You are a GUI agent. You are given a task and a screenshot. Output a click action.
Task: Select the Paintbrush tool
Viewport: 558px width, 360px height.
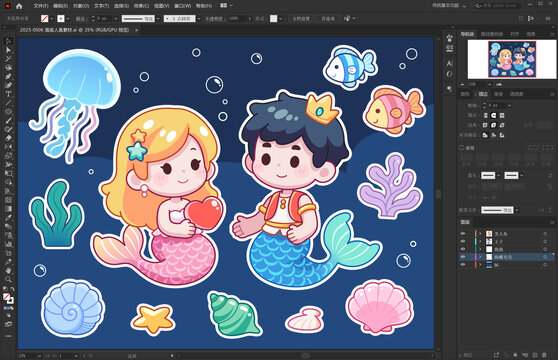pyautogui.click(x=8, y=121)
